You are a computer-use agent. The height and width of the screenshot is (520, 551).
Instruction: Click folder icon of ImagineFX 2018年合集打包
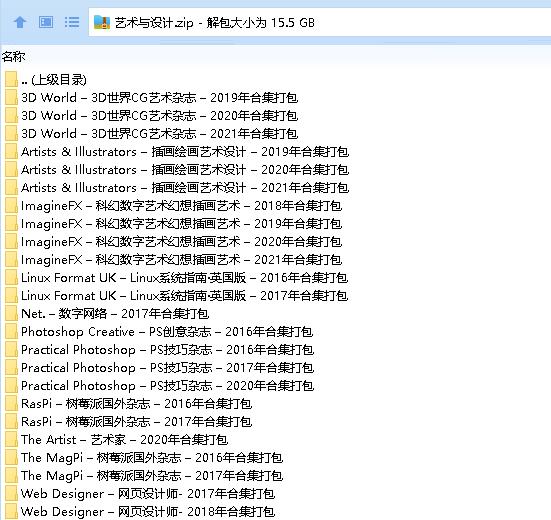click(11, 206)
